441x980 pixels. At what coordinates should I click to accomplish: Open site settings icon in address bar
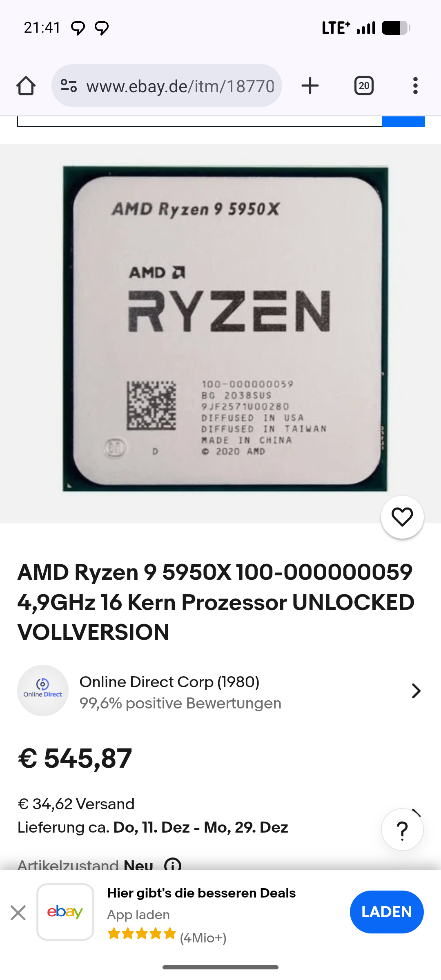69,86
